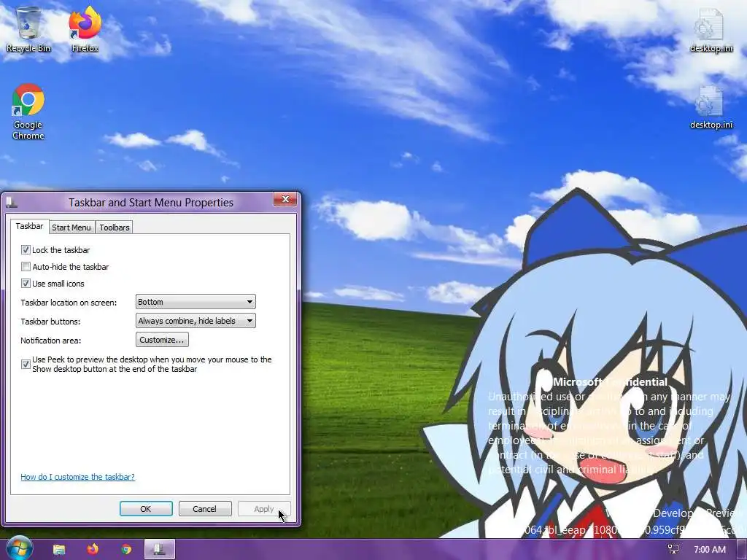Click the Apply button
747x560 pixels.
pyautogui.click(x=264, y=508)
